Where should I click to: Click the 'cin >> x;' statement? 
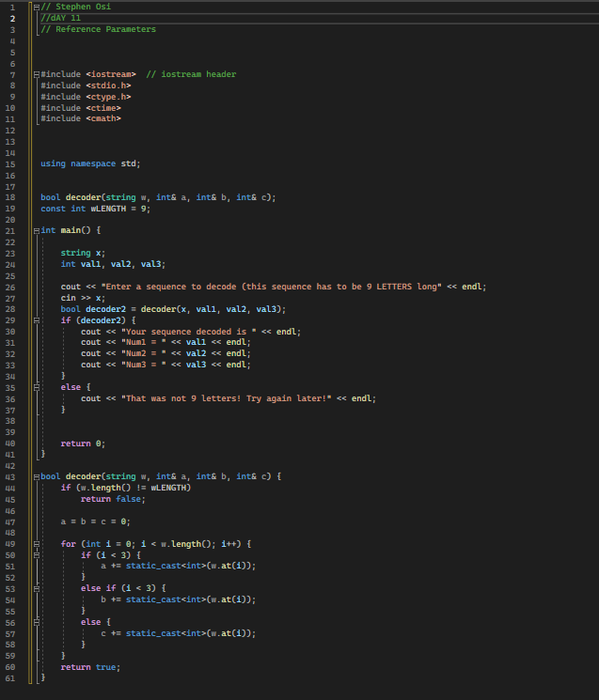83,298
